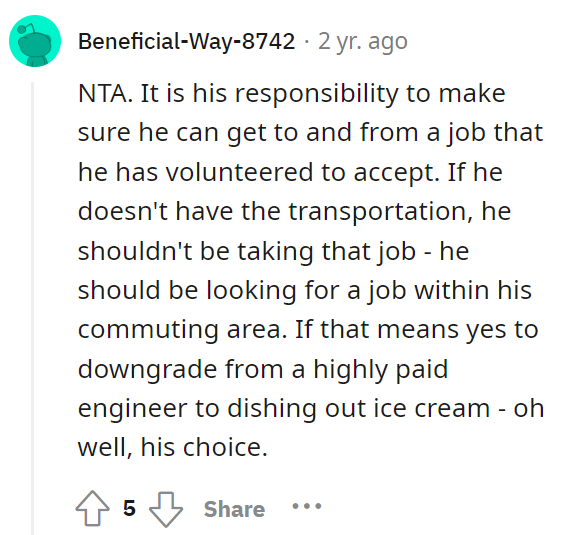
Task: Click the vote score number 5
Action: [x=129, y=508]
